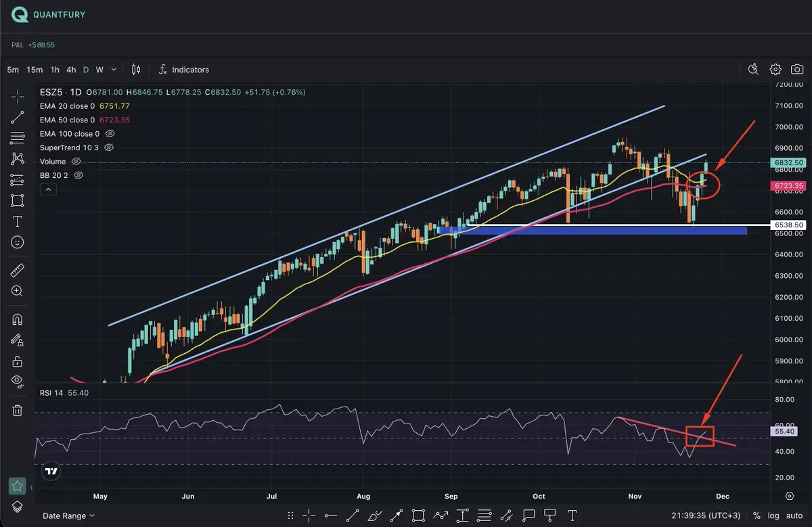Collapse the indicator legend with chevron button
This screenshot has height=527, width=812.
click(x=47, y=189)
